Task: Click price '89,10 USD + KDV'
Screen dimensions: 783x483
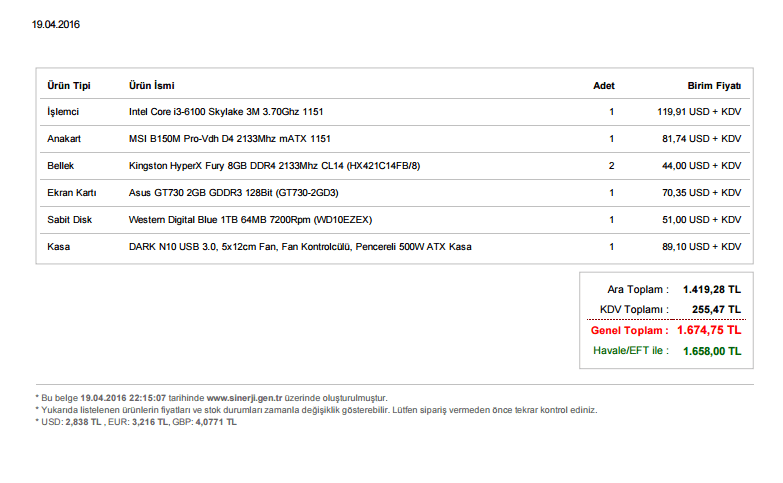Action: [x=702, y=247]
